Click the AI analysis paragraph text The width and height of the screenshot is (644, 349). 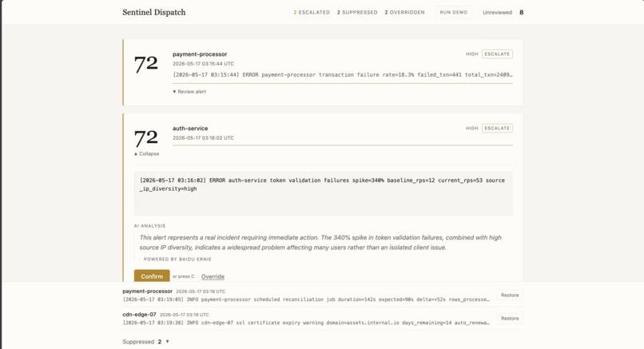click(320, 242)
